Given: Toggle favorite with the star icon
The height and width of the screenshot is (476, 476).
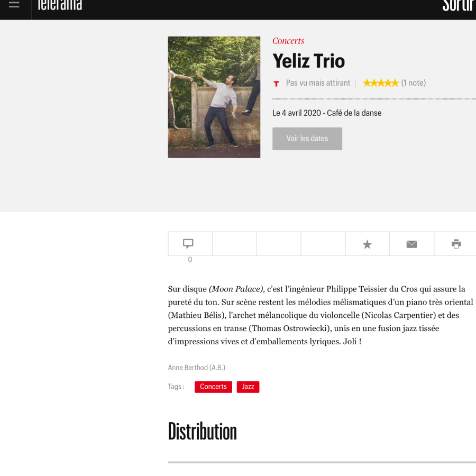Looking at the screenshot, I should point(367,243).
